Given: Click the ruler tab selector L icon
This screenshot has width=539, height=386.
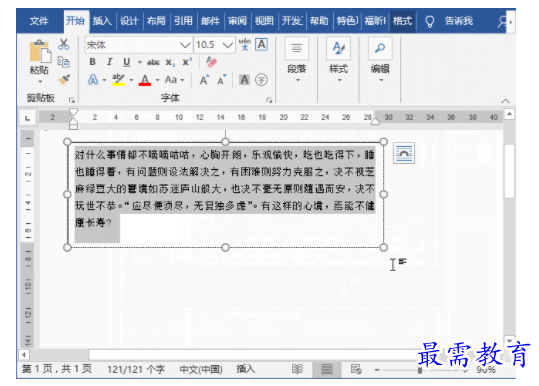Looking at the screenshot, I should click(28, 118).
